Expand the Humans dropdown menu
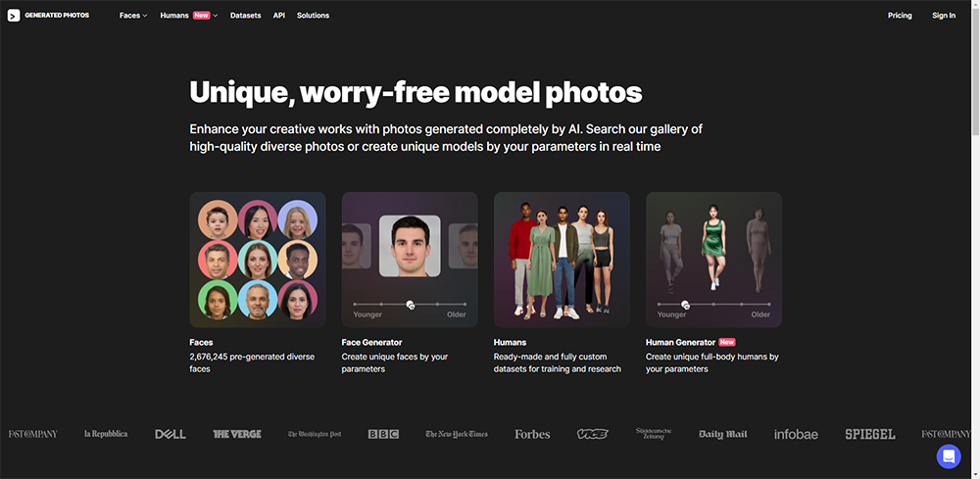This screenshot has width=980, height=479. point(188,16)
